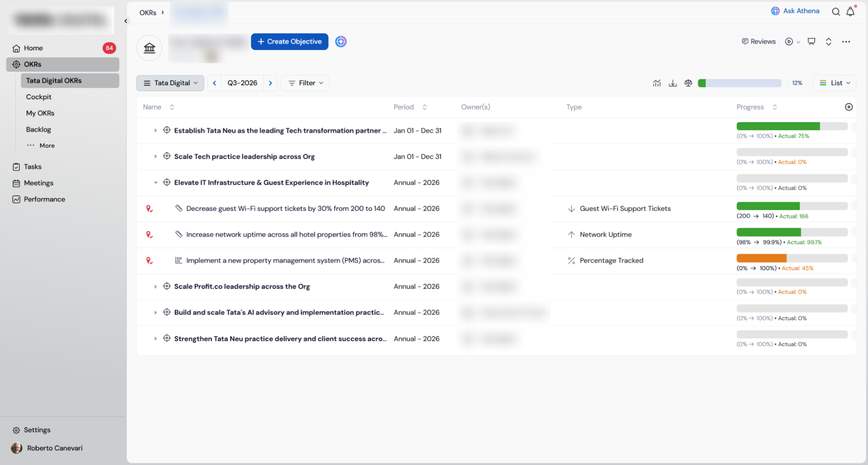Open Meetings in the sidebar
This screenshot has height=465, width=868.
point(33,183)
